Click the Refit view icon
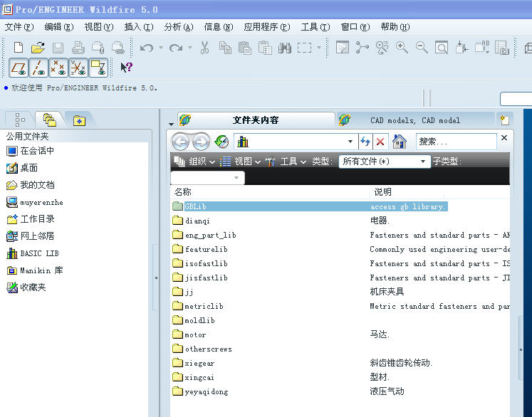 [442, 48]
